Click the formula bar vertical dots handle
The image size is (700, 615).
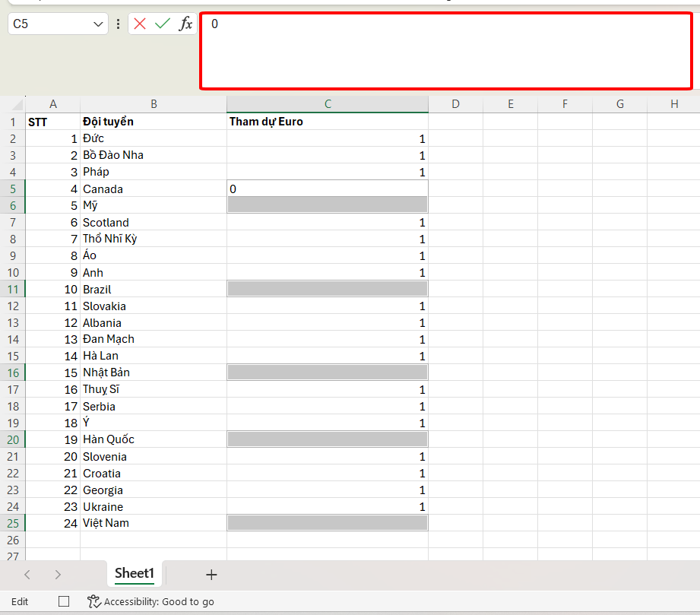pos(118,24)
